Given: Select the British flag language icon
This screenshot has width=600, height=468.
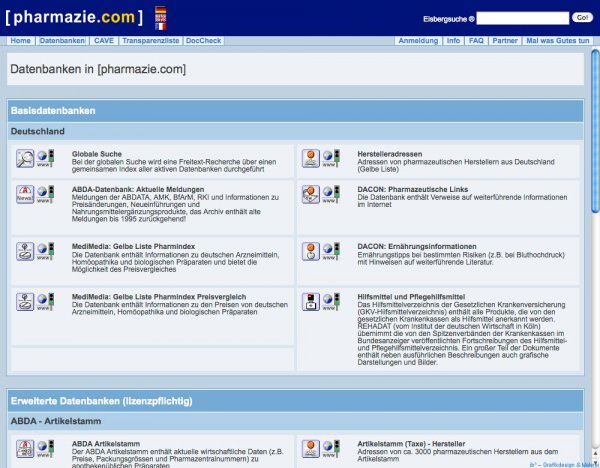Looking at the screenshot, I should [161, 18].
